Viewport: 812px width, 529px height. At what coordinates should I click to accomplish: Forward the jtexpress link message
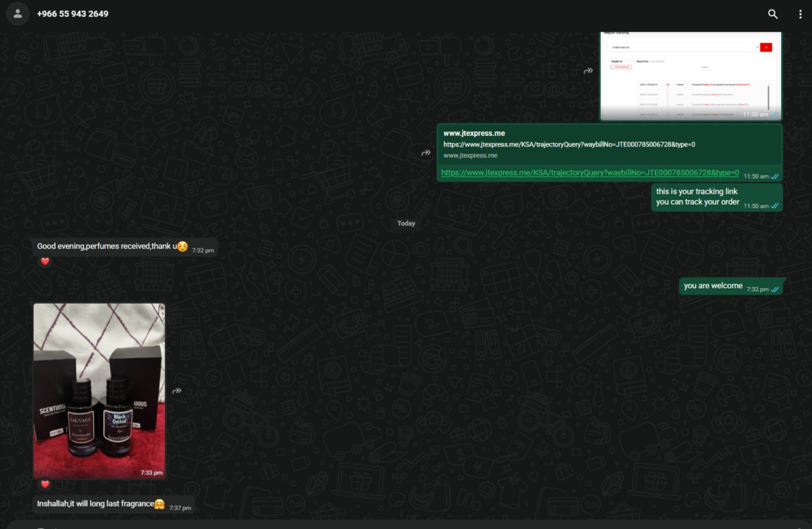pos(426,153)
